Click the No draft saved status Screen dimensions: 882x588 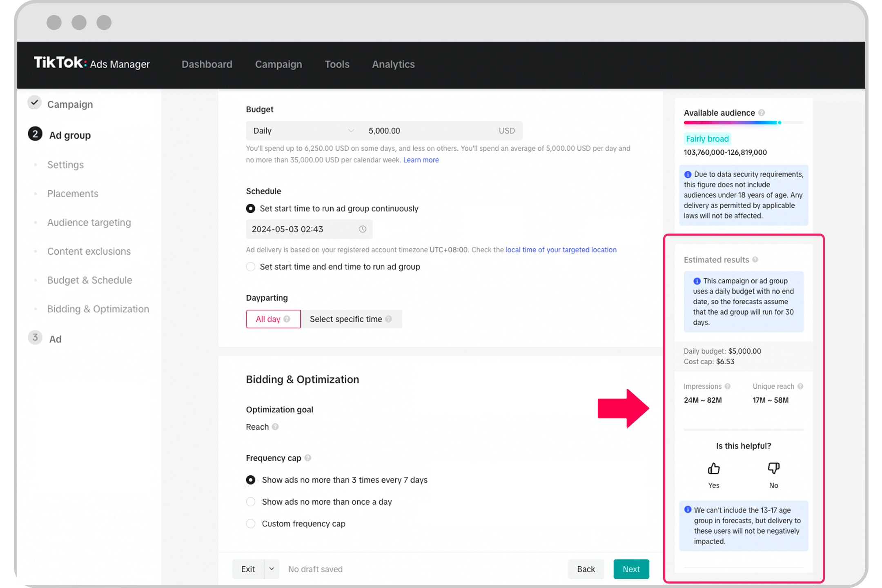coord(315,569)
